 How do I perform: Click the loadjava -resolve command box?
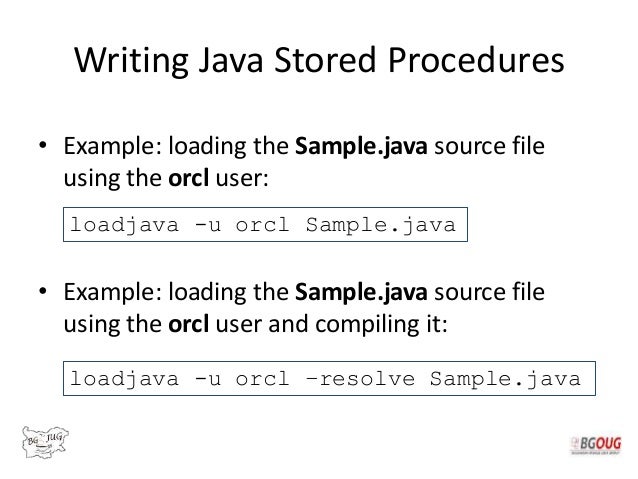(x=329, y=378)
